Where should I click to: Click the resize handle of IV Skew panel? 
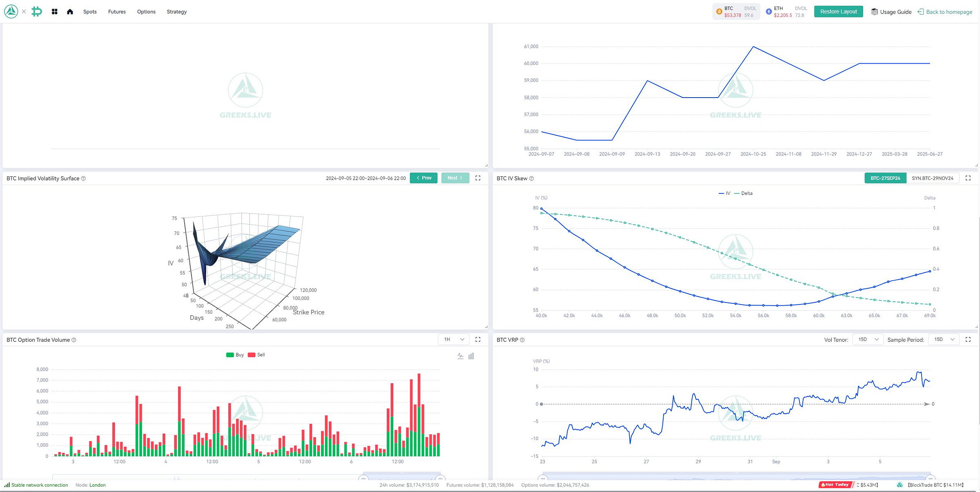click(x=976, y=327)
